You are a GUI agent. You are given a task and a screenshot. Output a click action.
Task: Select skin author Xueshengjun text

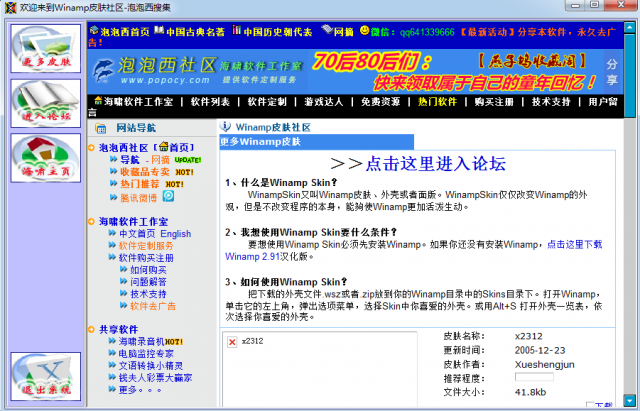pyautogui.click(x=544, y=364)
